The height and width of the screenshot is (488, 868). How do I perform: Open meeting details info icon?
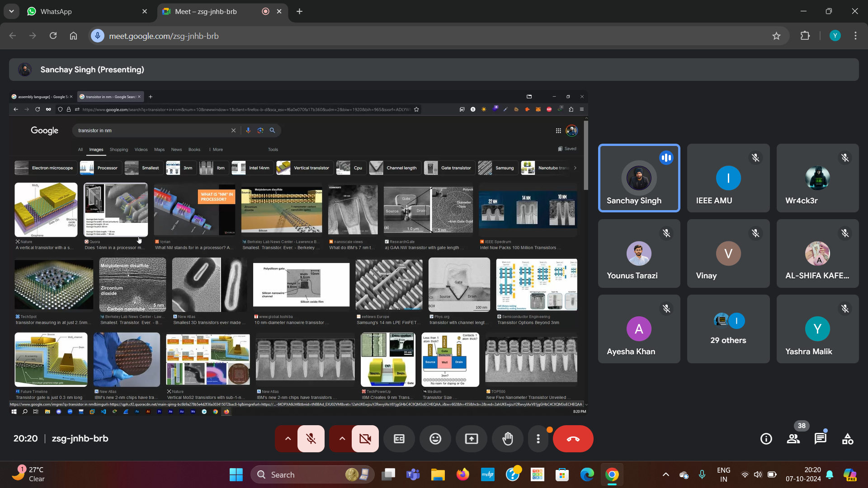click(766, 439)
